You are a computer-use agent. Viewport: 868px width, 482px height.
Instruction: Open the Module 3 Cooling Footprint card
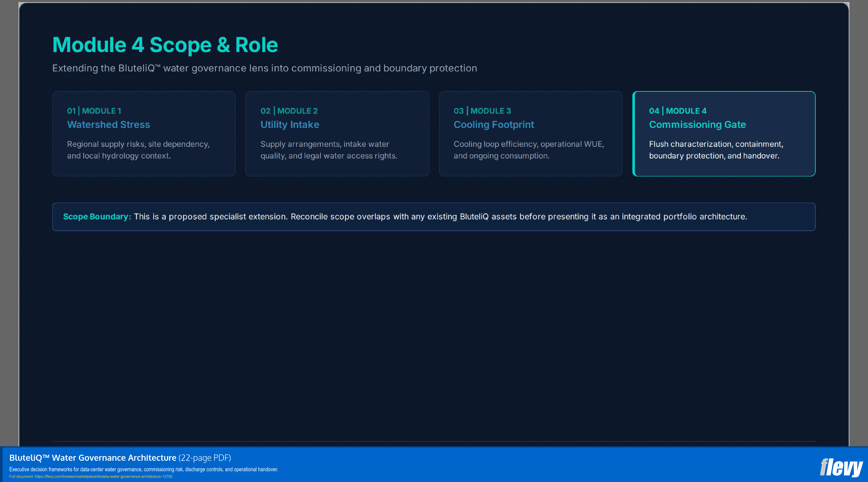click(x=531, y=134)
